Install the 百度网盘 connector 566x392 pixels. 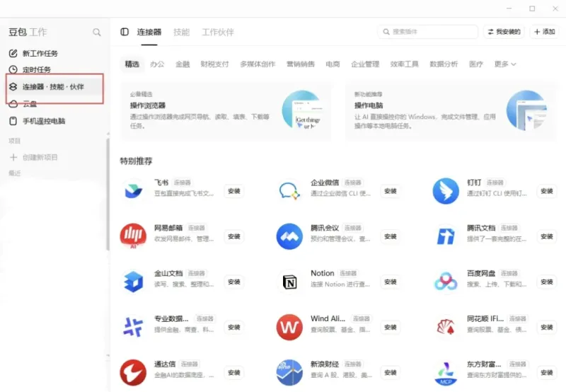[547, 282]
